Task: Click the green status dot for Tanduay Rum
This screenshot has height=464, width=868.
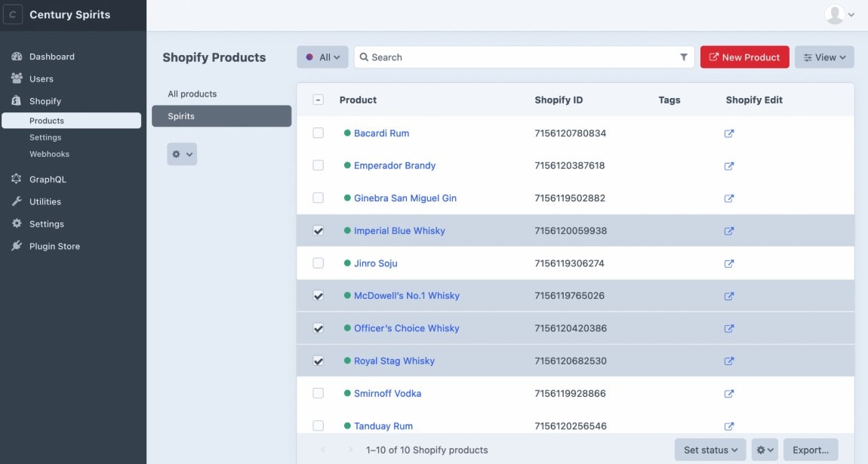Action: coord(347,426)
